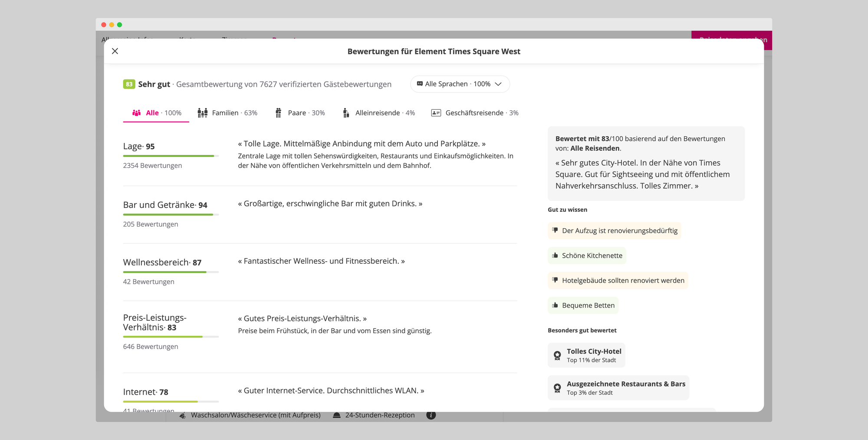Click the Wellnessbereich 87 rating bar

tap(171, 272)
